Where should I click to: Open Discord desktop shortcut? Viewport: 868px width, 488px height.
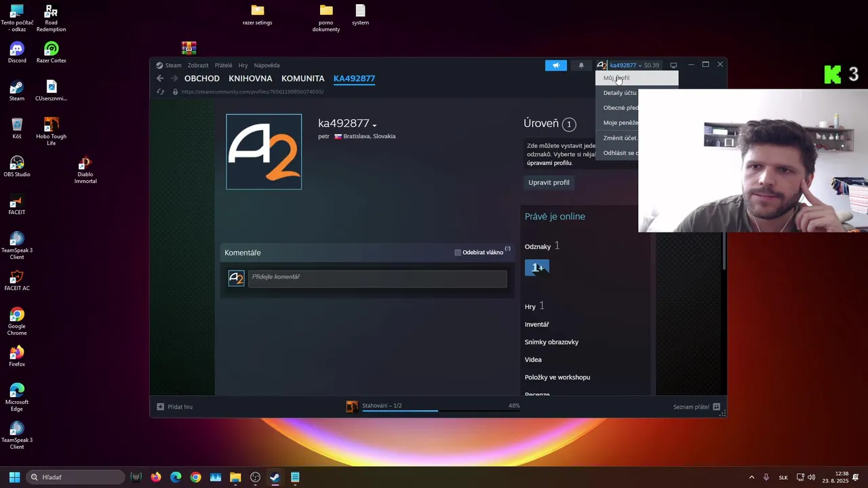click(17, 52)
